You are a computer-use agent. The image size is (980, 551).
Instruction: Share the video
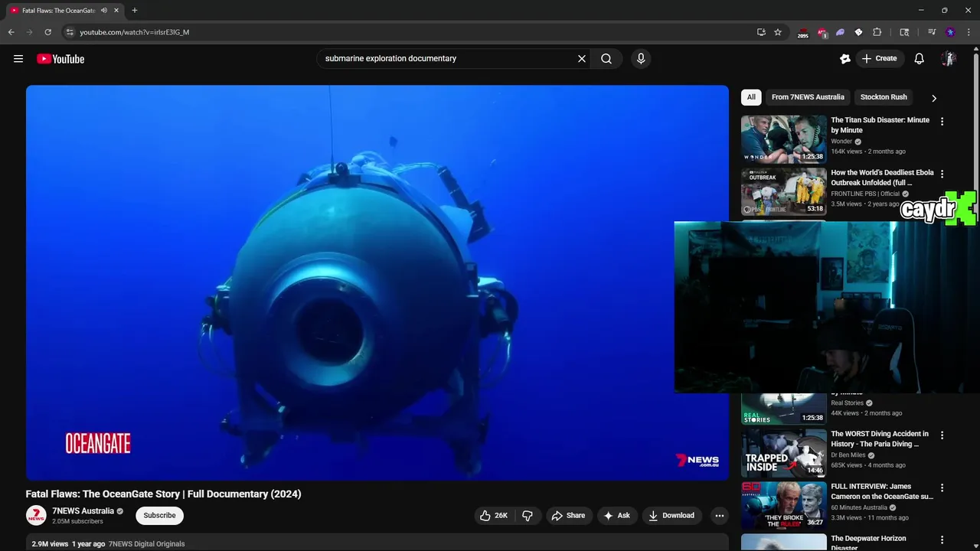coord(568,516)
